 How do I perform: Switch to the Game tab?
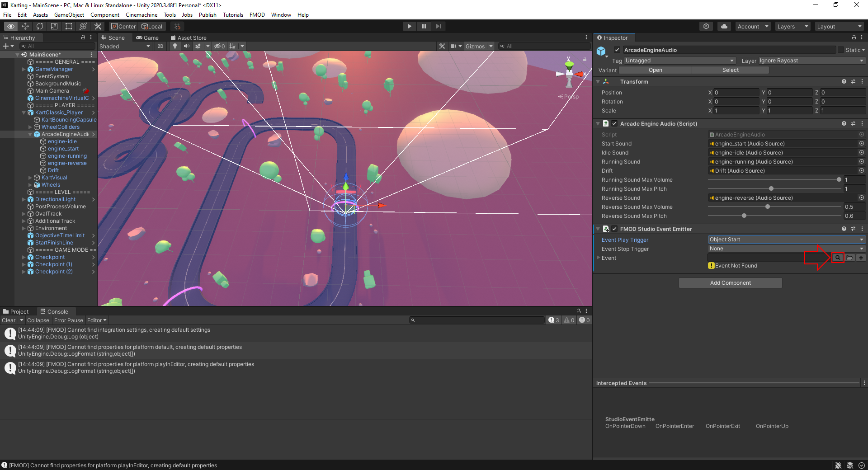click(148, 38)
